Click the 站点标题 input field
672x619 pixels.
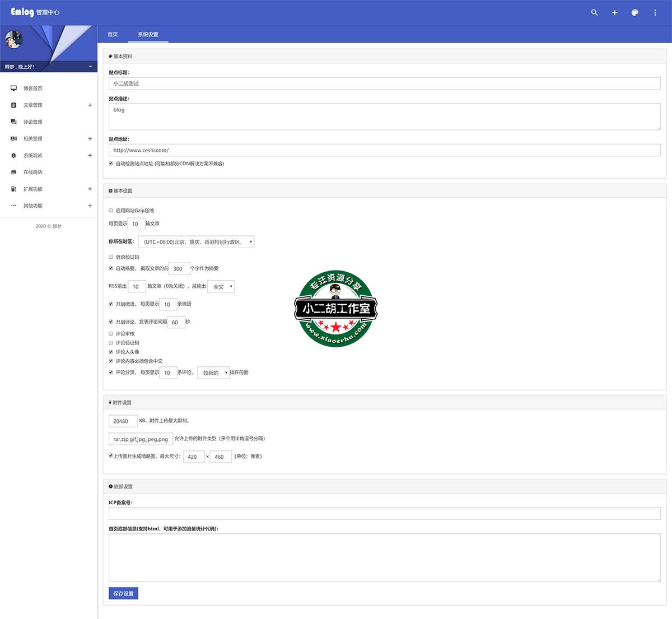(x=384, y=83)
